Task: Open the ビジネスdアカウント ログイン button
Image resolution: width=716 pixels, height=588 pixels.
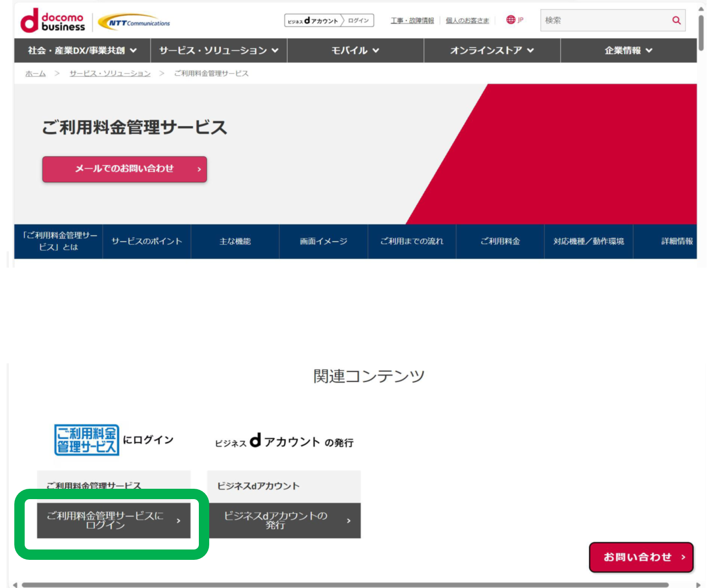Action: (x=329, y=21)
